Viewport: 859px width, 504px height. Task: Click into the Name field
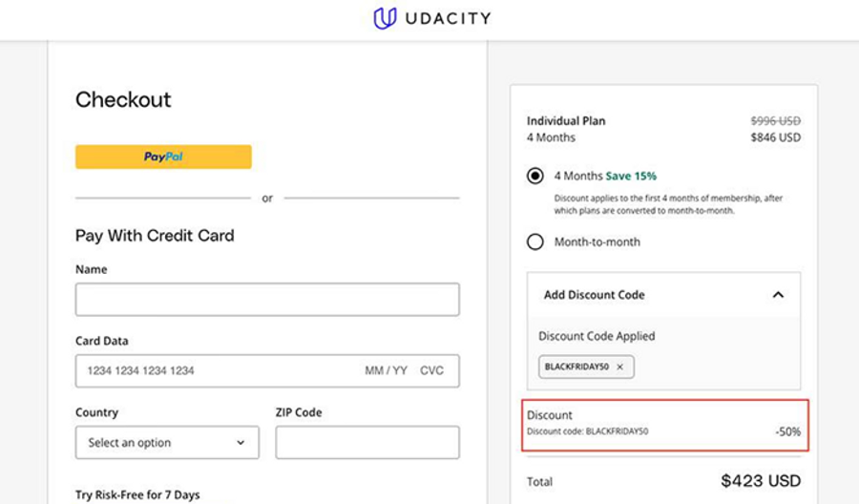click(267, 299)
